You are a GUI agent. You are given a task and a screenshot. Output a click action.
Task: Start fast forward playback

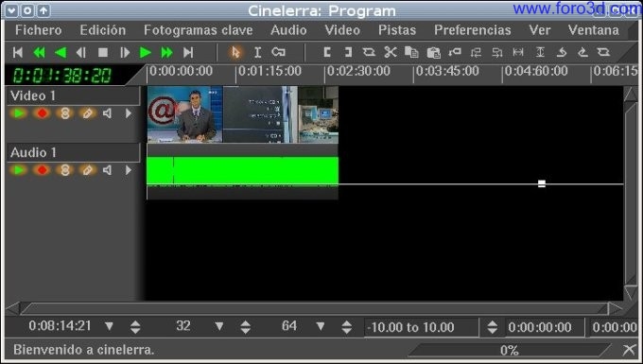(x=167, y=52)
